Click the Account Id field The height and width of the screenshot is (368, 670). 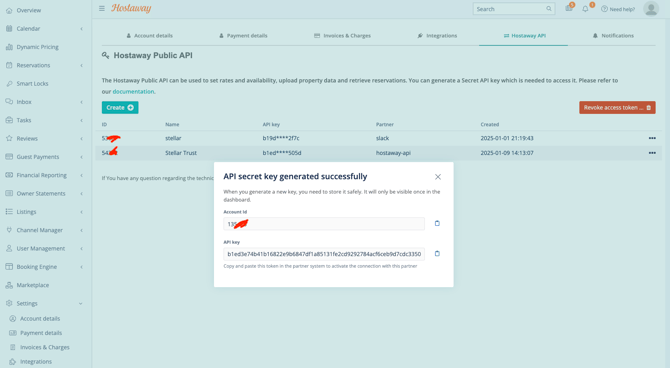click(x=324, y=224)
